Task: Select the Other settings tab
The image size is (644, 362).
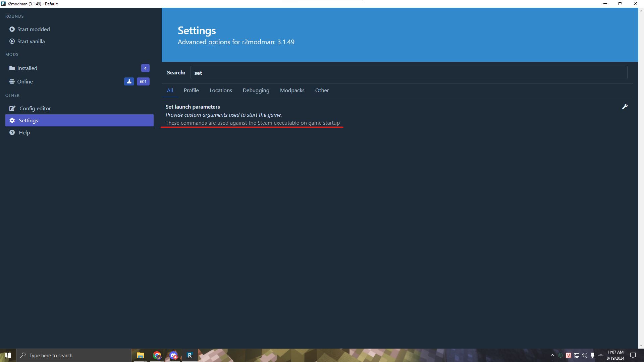Action: [x=322, y=90]
